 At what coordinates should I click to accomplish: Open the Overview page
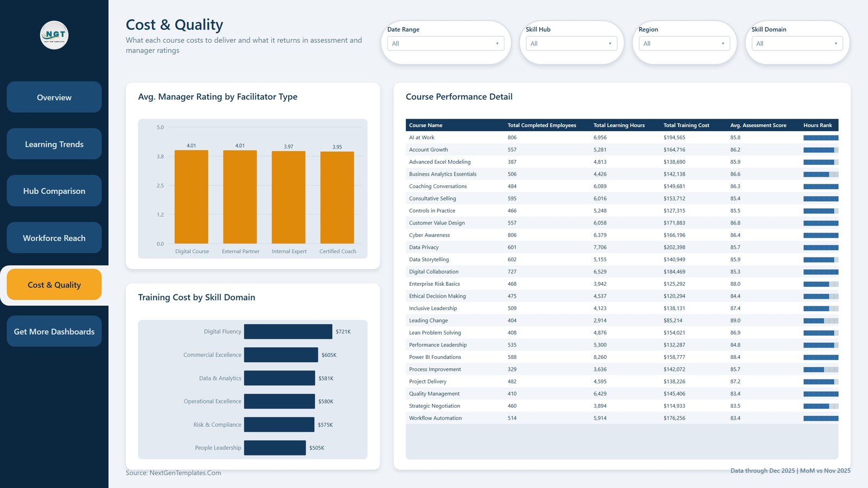click(54, 97)
